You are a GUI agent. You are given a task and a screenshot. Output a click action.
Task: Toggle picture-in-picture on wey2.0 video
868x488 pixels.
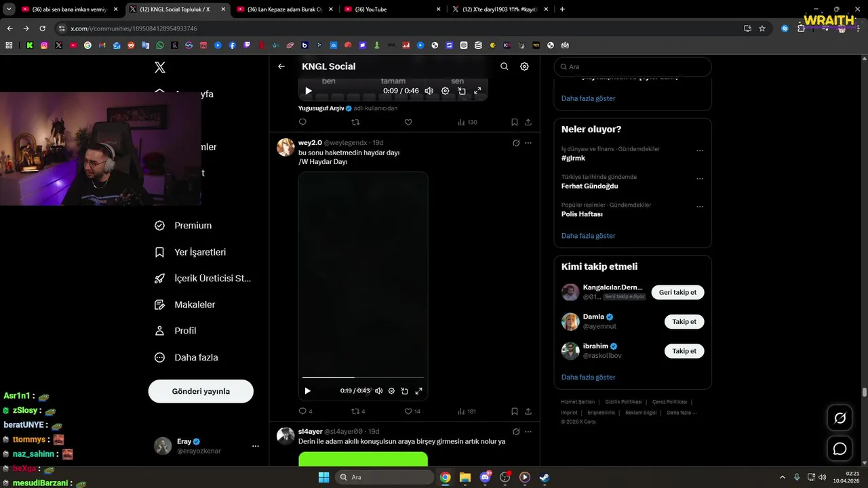pyautogui.click(x=404, y=390)
